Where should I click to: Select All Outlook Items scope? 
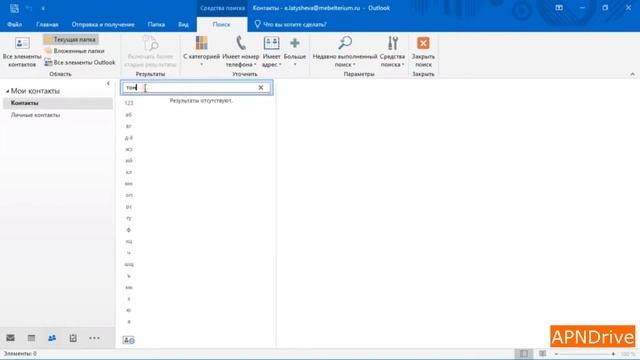tap(80, 62)
